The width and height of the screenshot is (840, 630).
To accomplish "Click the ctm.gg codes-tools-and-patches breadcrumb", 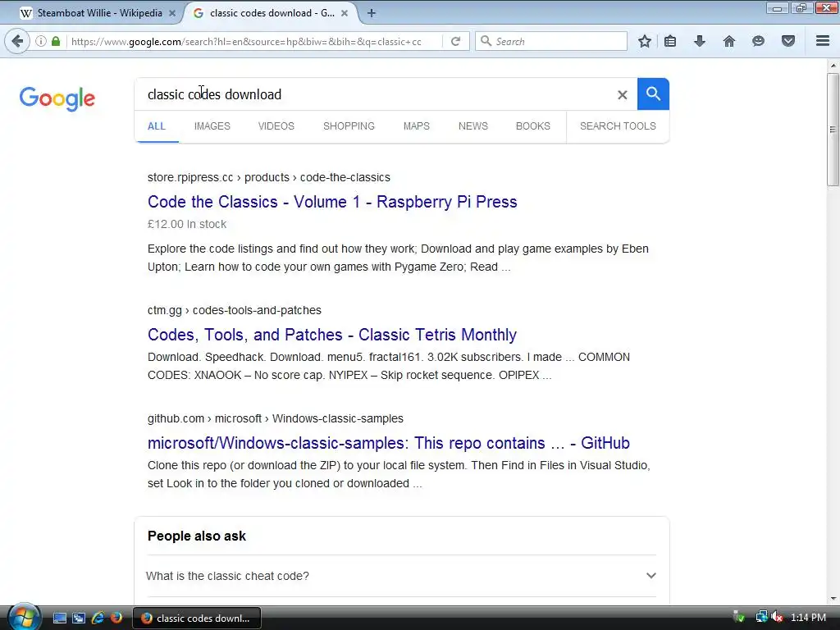I will [235, 310].
